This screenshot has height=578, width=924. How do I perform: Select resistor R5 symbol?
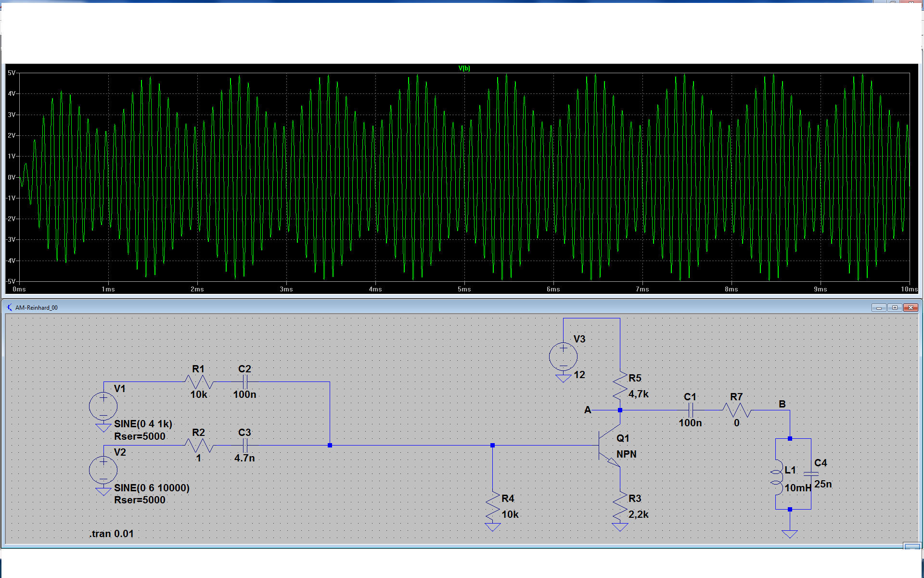pos(620,385)
